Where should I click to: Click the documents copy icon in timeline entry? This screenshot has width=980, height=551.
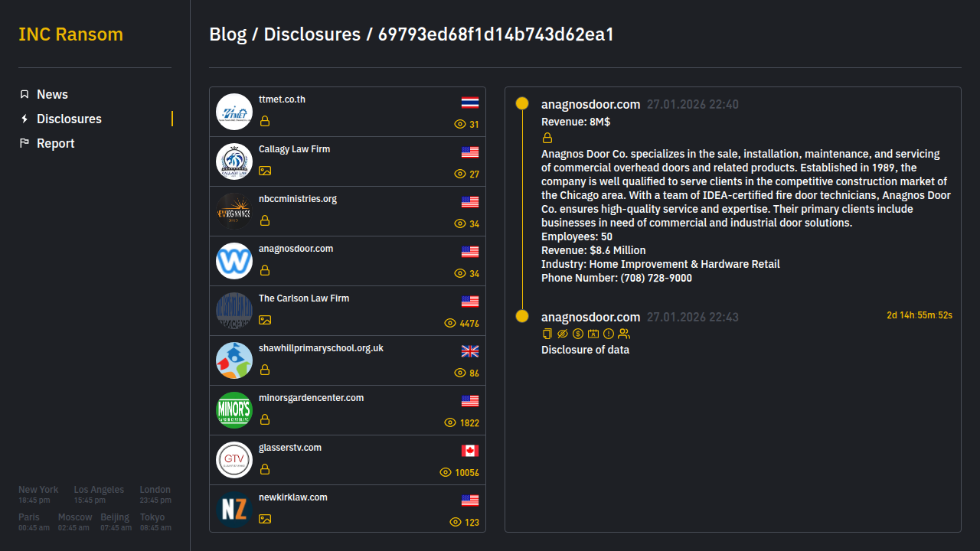pyautogui.click(x=547, y=334)
